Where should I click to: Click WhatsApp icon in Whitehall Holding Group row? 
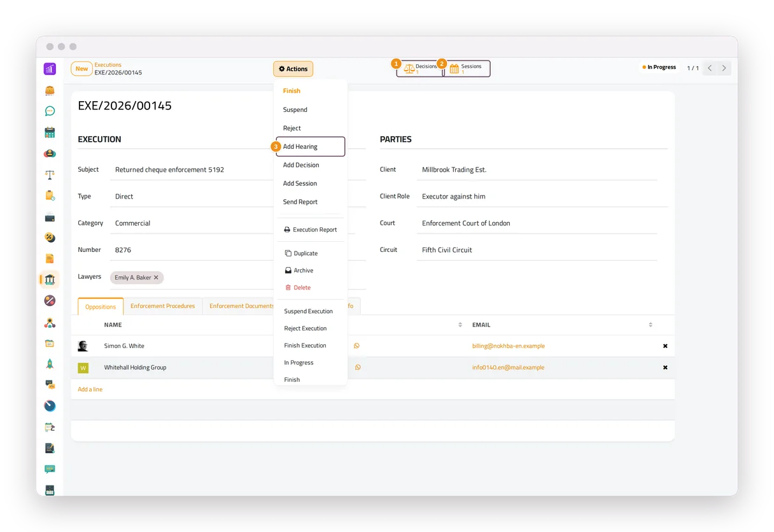[x=358, y=368]
